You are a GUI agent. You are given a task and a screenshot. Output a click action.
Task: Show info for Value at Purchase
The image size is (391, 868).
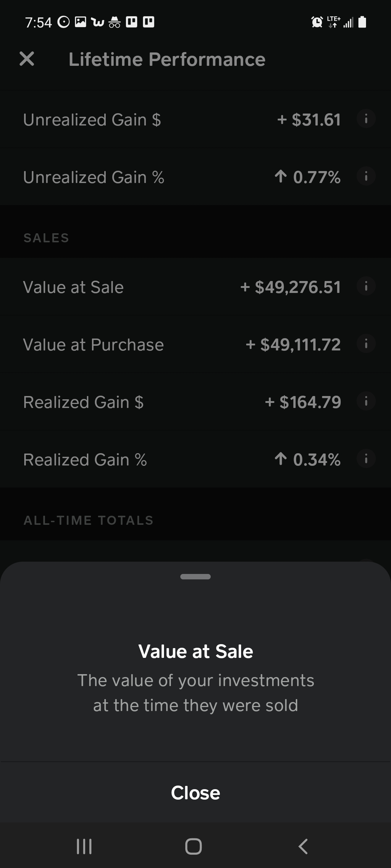366,344
